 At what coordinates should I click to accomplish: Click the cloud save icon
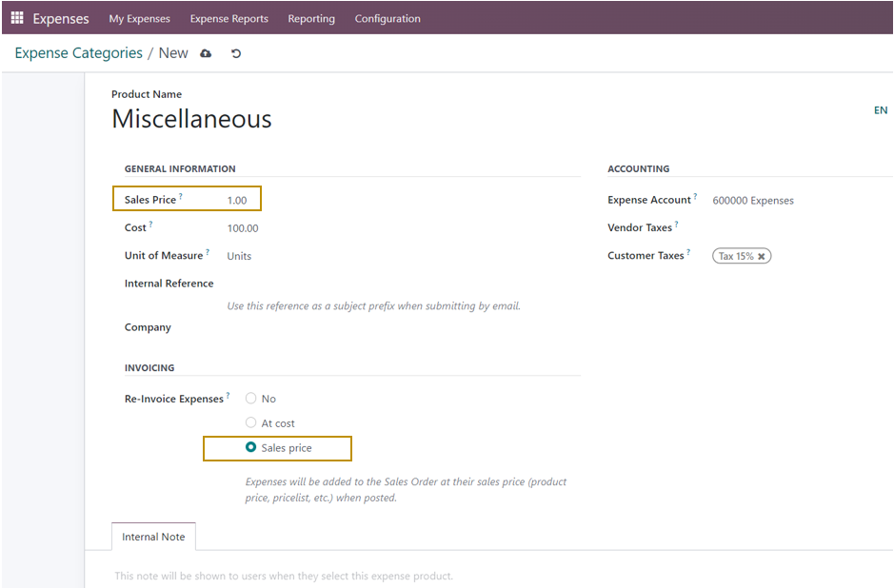[x=206, y=53]
